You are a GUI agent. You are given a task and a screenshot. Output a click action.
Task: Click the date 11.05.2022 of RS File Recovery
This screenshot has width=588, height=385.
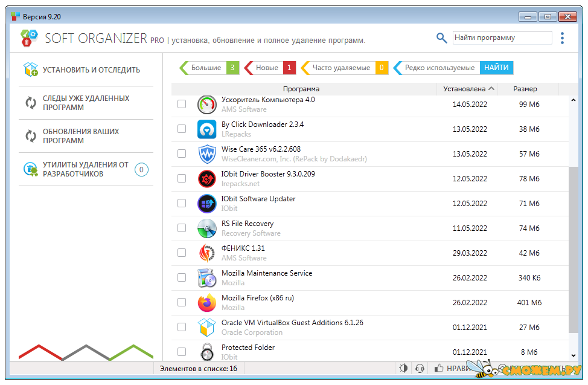[470, 228]
